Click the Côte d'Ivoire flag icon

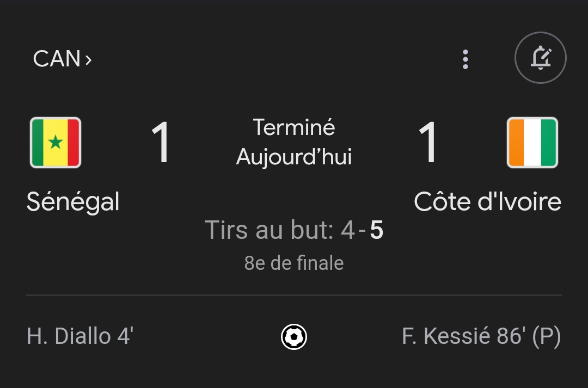pos(532,143)
